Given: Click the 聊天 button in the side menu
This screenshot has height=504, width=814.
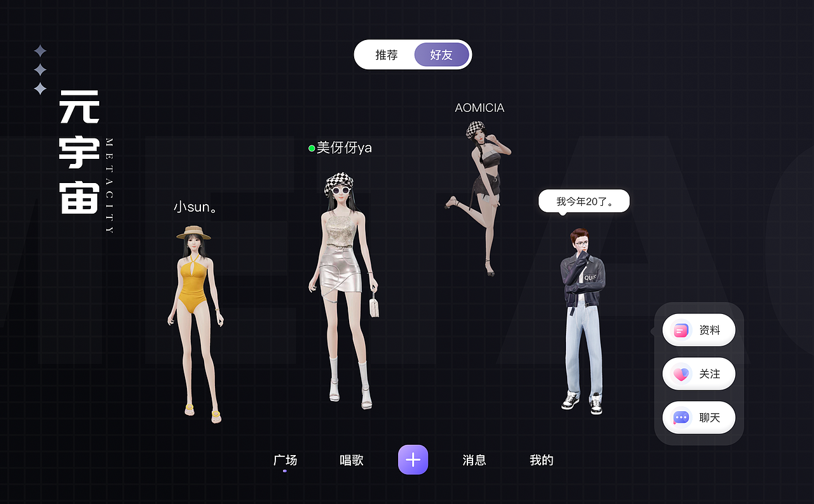Looking at the screenshot, I should (x=699, y=418).
